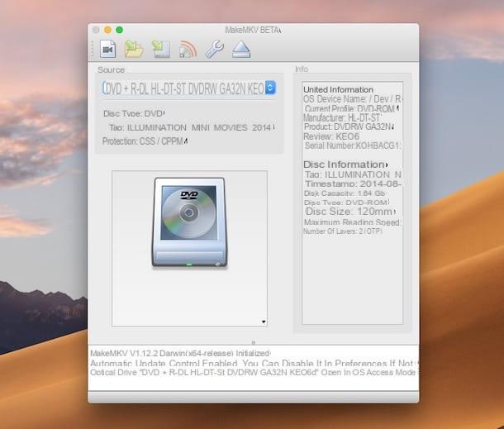Select 'Protection: CSS / CPPM' text
Viewport: 504px width, 429px height.
click(x=145, y=141)
